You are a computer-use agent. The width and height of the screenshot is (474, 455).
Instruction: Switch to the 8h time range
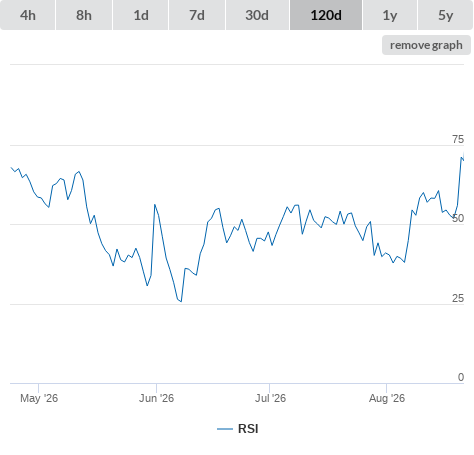[84, 15]
